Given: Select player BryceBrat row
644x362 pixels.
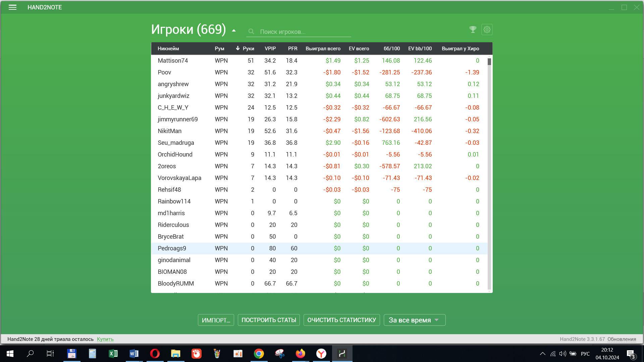Looking at the screenshot, I should point(319,237).
